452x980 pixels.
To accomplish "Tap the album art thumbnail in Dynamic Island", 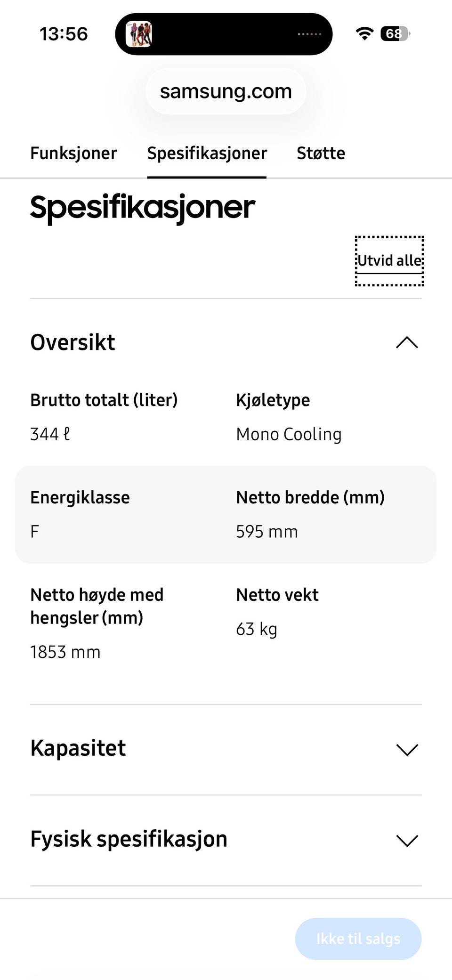I will click(x=139, y=34).
